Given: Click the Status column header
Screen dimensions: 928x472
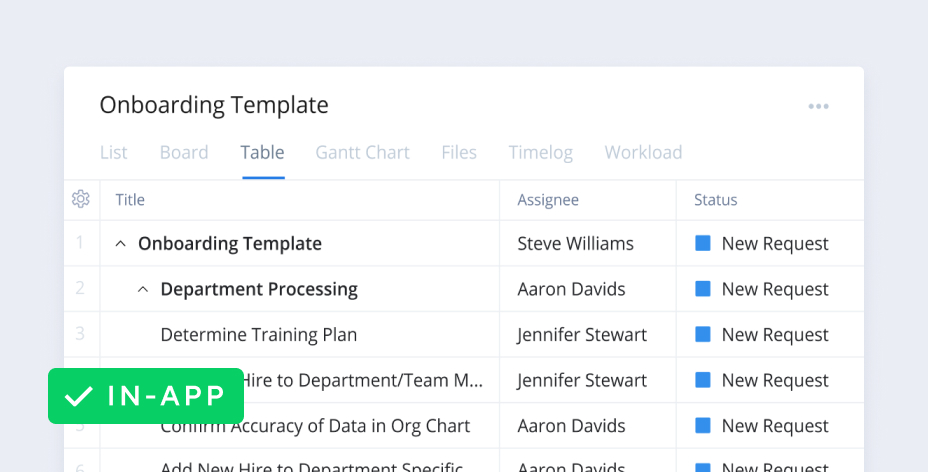Looking at the screenshot, I should point(715,200).
